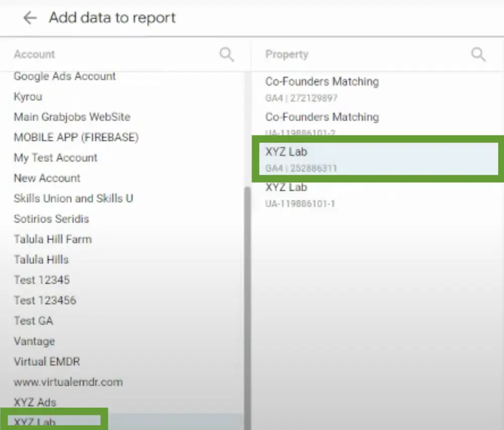This screenshot has width=504, height=430.
Task: Choose XYZ Lab GA4 252886311 property
Action: (x=377, y=159)
